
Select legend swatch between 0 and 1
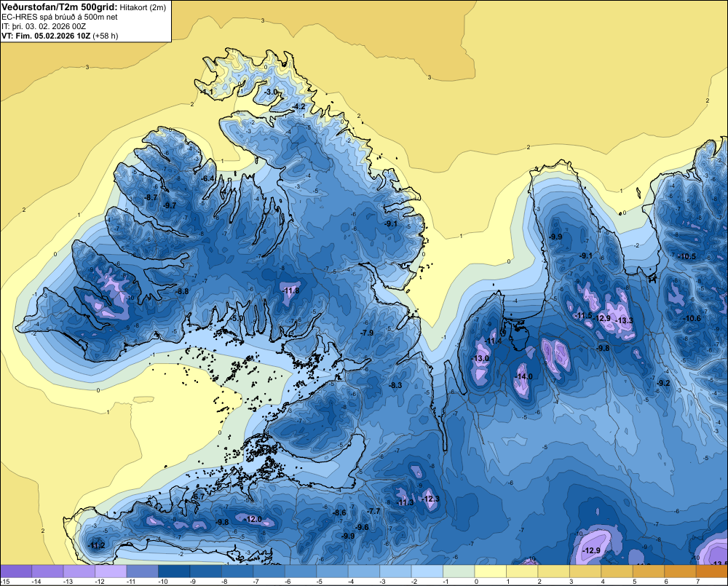[x=490, y=571]
